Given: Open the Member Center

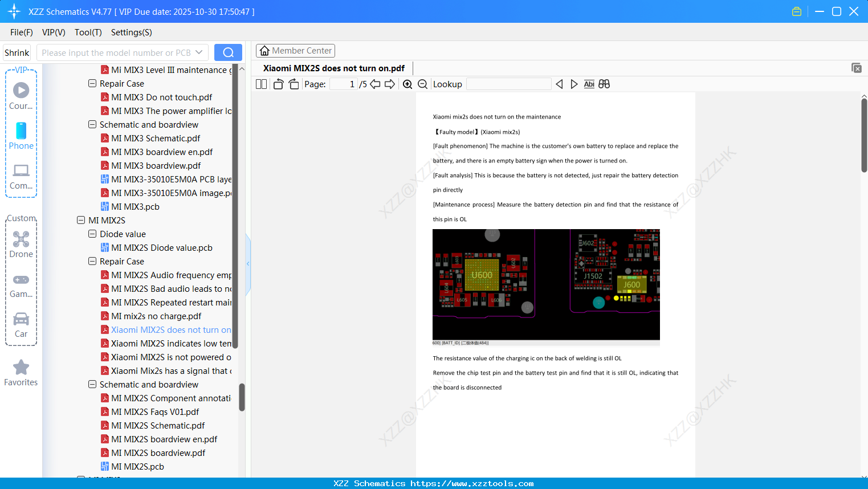Looking at the screenshot, I should pyautogui.click(x=295, y=51).
